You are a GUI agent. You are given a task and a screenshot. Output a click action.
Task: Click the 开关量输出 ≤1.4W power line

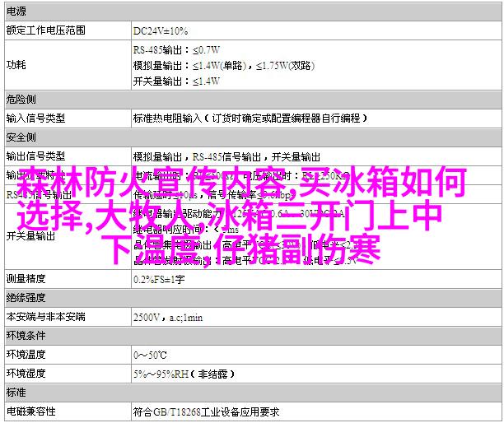(176, 81)
